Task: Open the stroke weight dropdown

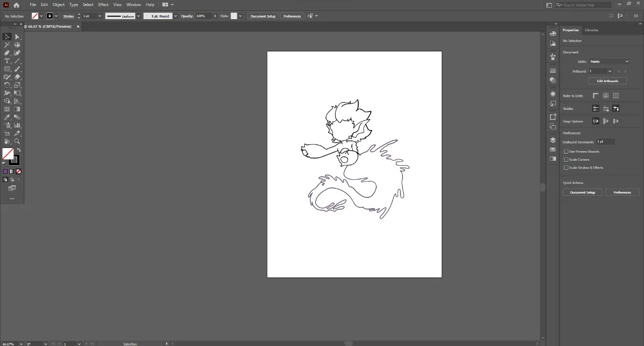Action: coord(100,16)
